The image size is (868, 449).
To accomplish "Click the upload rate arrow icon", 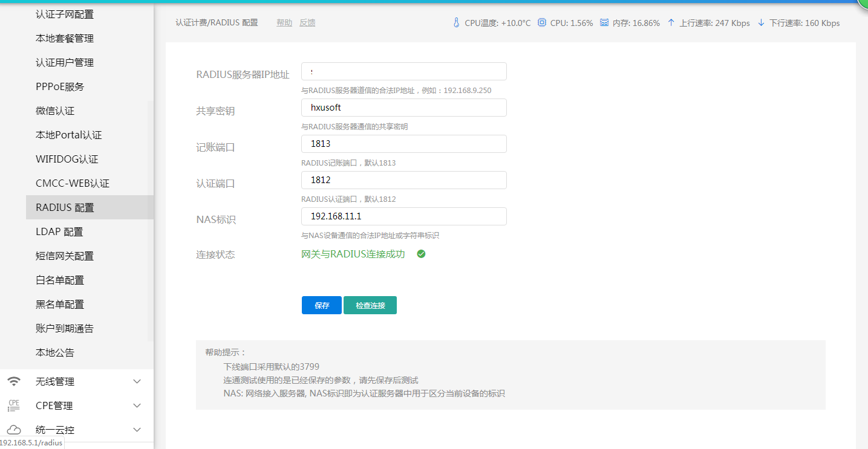I will point(671,23).
